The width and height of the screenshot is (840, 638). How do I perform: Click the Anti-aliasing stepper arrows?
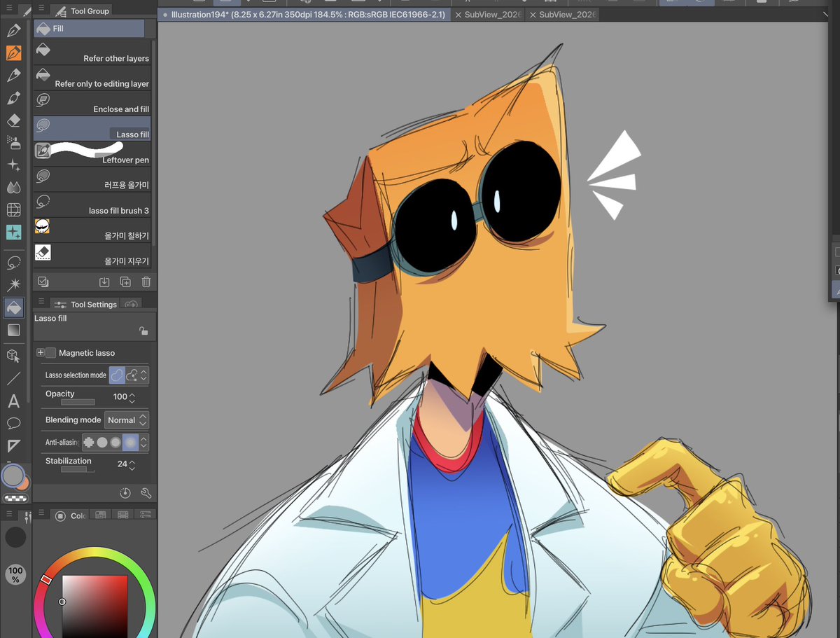143,443
